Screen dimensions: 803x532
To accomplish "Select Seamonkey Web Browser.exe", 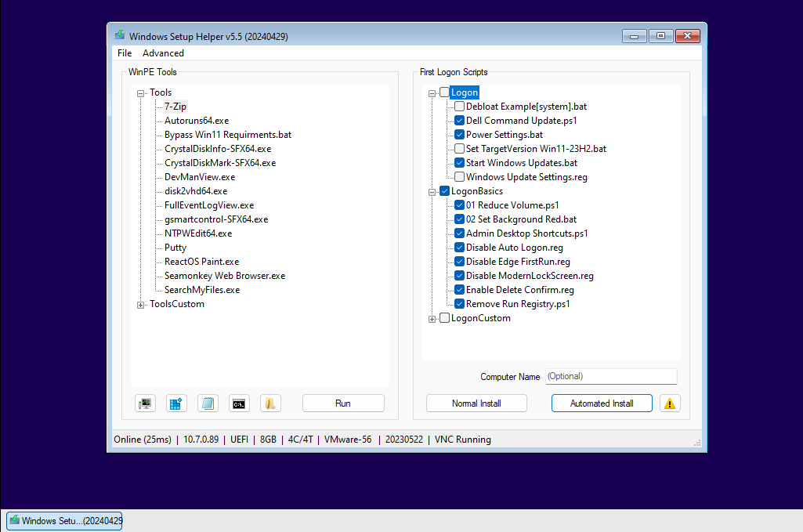I will point(225,276).
